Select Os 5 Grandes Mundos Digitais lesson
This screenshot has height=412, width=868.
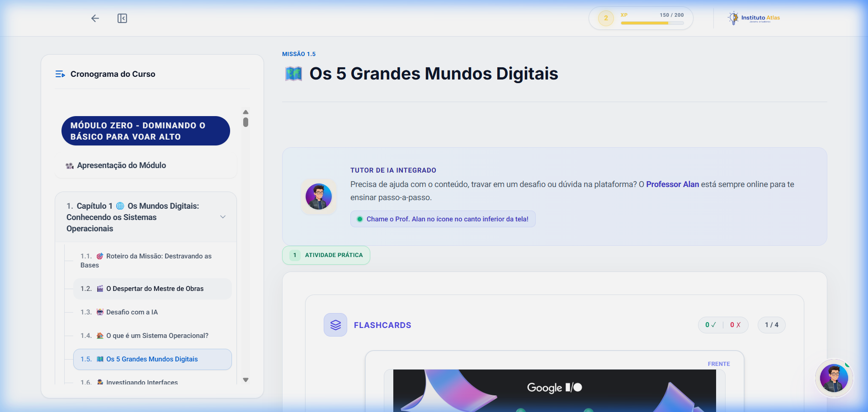tap(152, 359)
